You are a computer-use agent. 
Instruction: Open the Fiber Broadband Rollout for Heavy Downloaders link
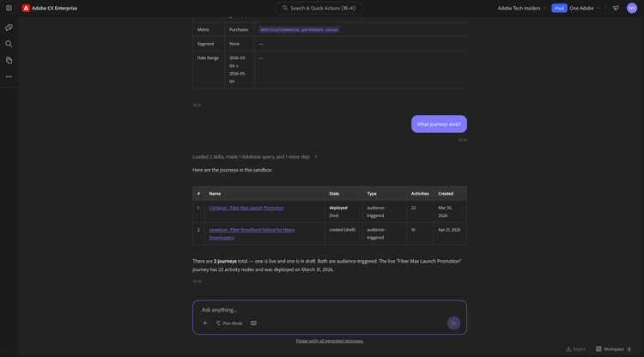252,233
